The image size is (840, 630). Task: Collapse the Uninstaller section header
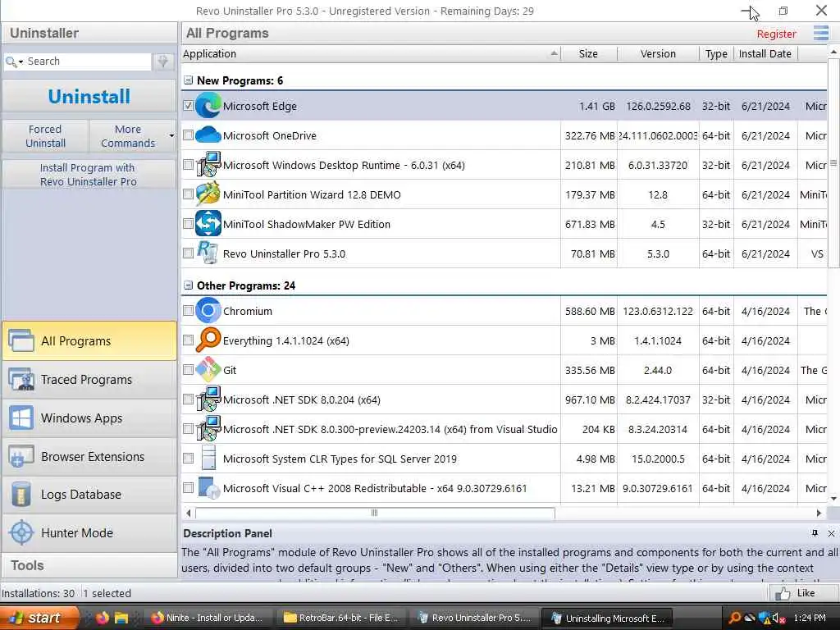pos(89,33)
